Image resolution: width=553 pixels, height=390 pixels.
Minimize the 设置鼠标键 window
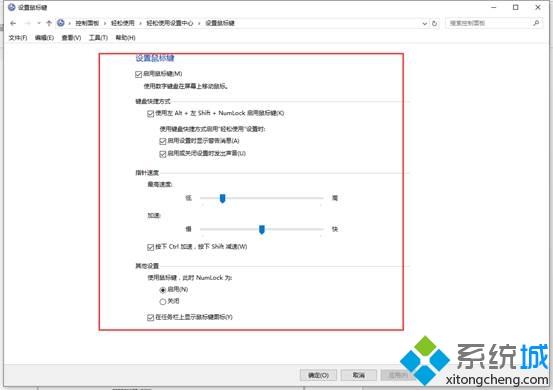coord(494,7)
